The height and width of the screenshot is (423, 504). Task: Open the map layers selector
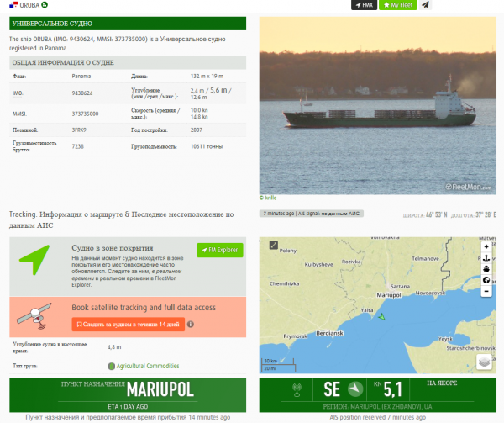coord(485,362)
